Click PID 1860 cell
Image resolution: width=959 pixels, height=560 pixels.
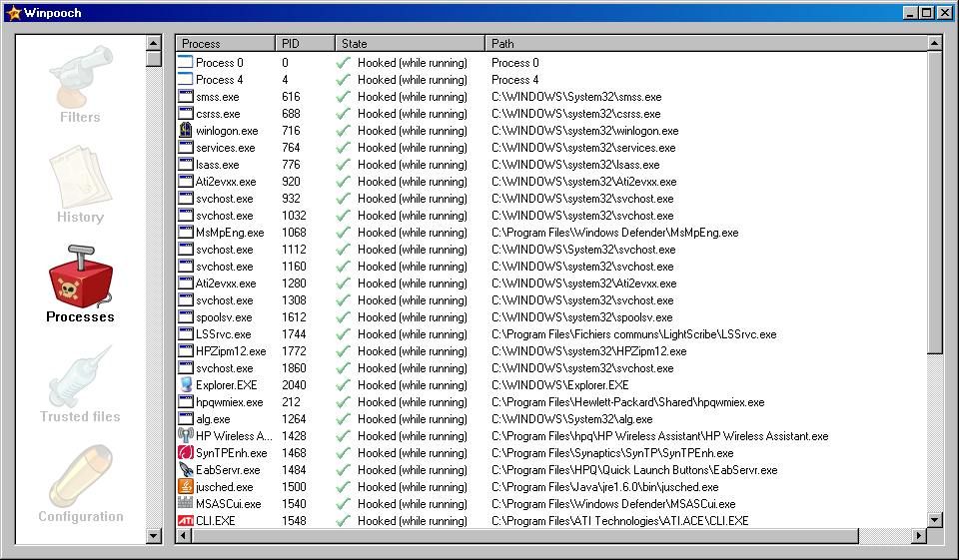click(294, 368)
